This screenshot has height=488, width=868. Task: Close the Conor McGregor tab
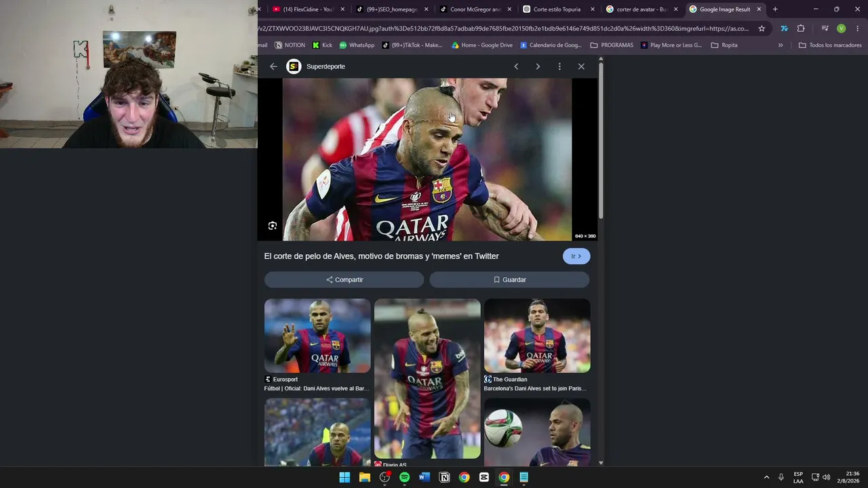[509, 9]
